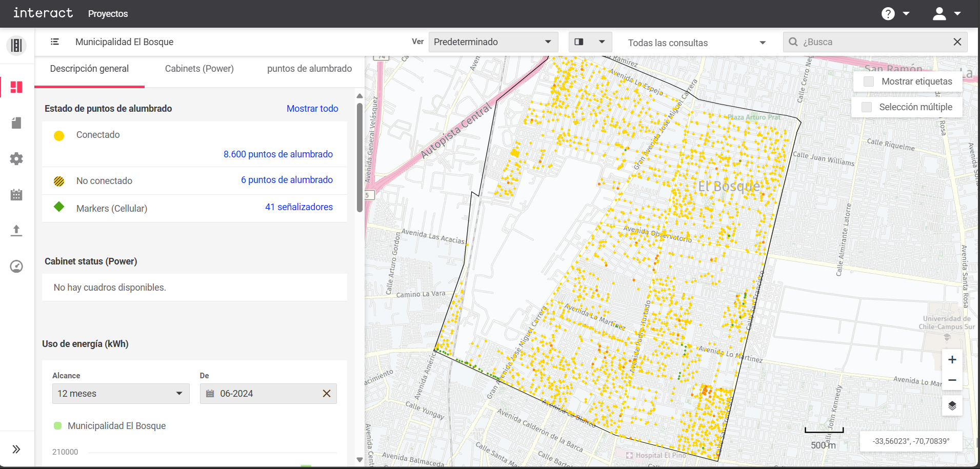Toggle Municipalidad El Bosque chart legend

tap(109, 426)
